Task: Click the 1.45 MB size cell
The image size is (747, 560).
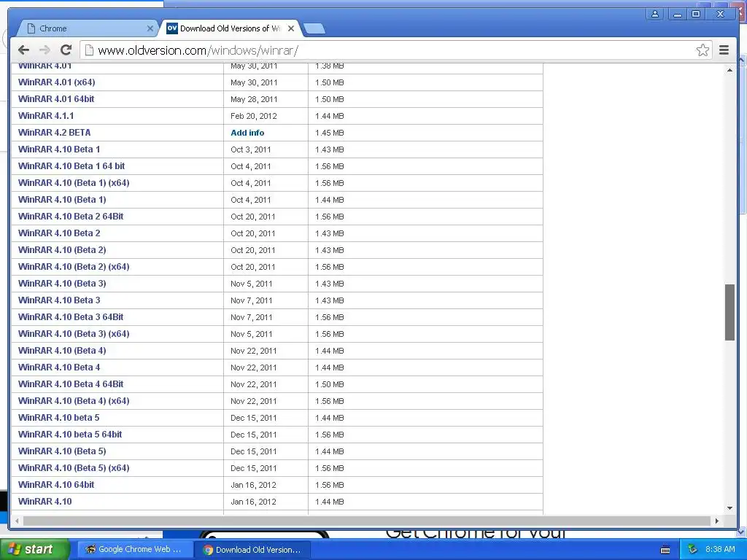Action: click(425, 133)
